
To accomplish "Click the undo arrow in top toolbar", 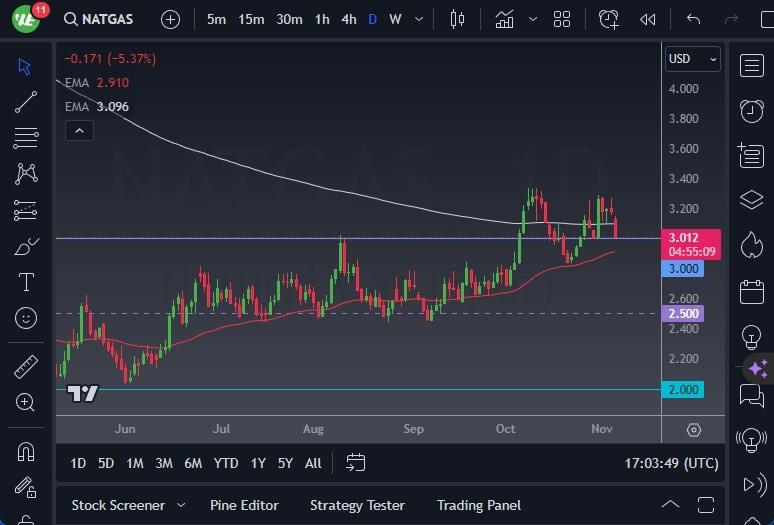I will point(693,19).
